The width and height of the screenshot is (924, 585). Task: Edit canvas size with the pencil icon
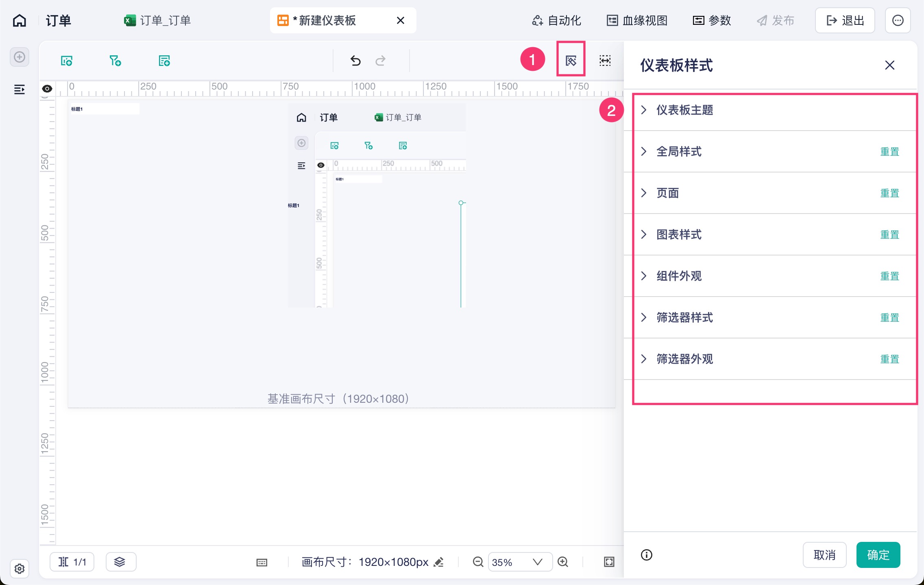click(x=439, y=562)
